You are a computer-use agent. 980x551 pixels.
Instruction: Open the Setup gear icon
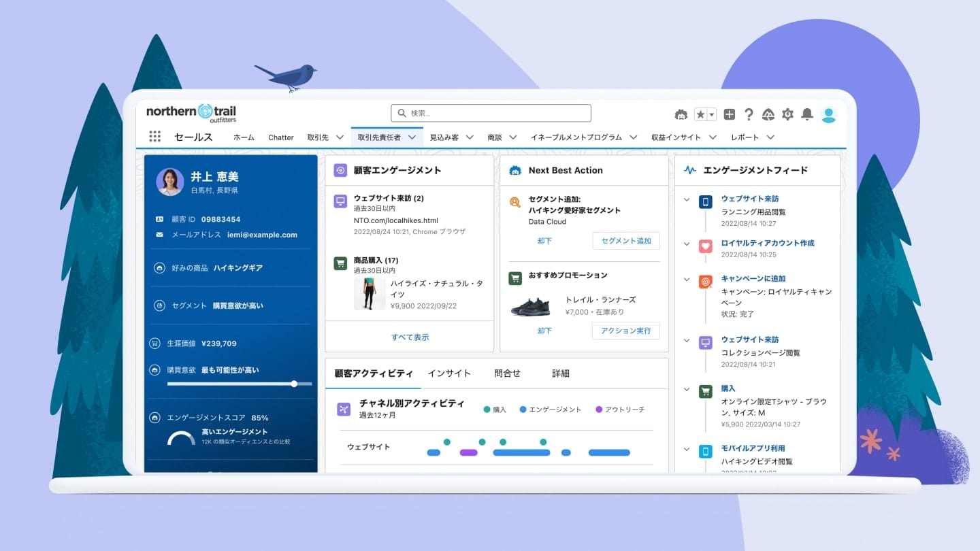tap(787, 114)
